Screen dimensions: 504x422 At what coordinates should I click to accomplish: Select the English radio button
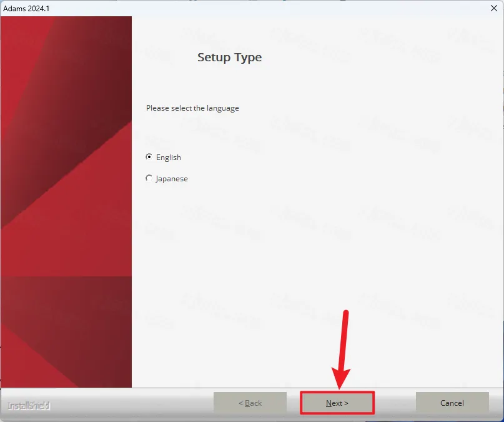point(149,157)
